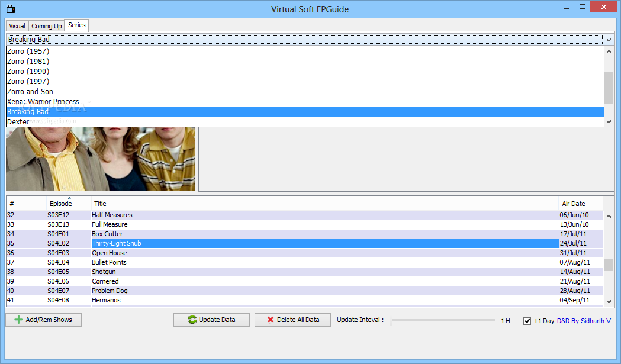Click the Update Data button

[211, 320]
